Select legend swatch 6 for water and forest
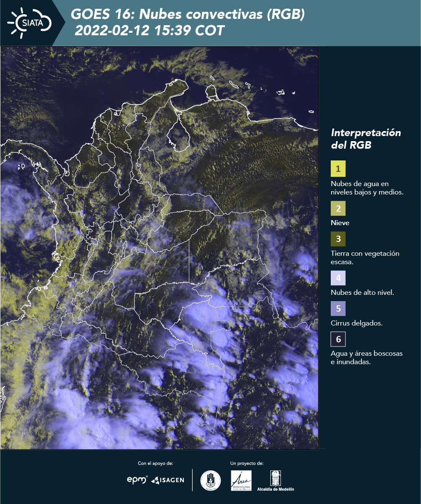The image size is (421, 504). click(x=338, y=339)
